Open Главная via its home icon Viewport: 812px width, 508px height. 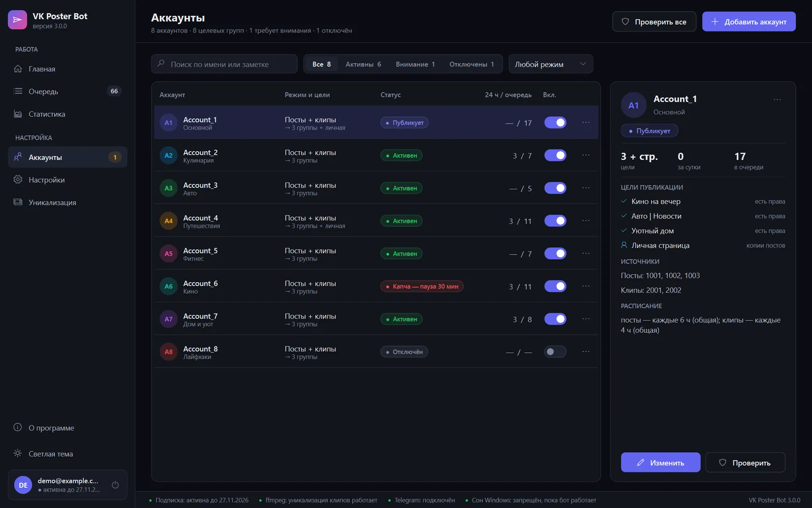[18, 69]
